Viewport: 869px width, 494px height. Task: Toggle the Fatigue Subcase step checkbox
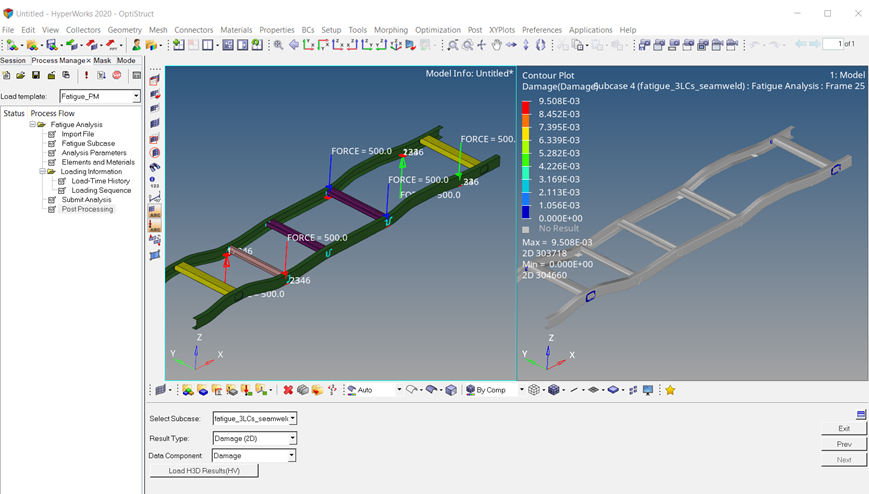pos(53,144)
